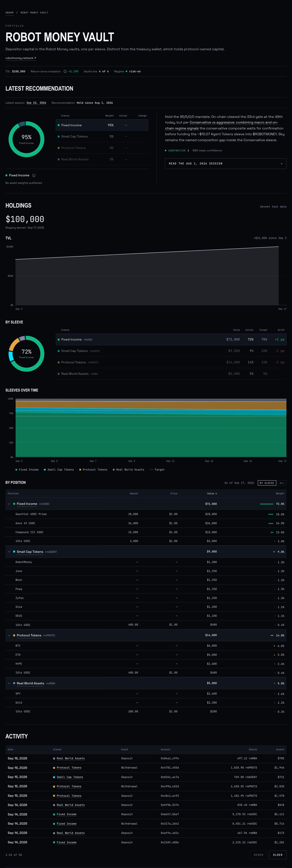The width and height of the screenshot is (292, 868).
Task: Click the Protocol Tokens orange swatch in By Sleeve table
Action: [x=59, y=363]
